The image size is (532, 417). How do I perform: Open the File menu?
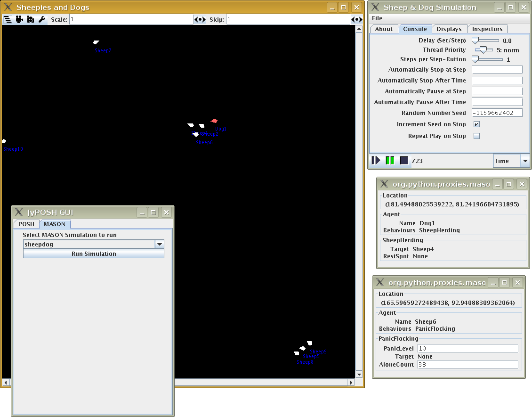coord(377,18)
